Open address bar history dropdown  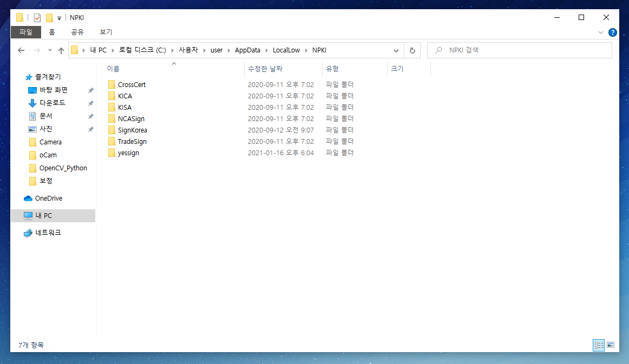click(396, 50)
